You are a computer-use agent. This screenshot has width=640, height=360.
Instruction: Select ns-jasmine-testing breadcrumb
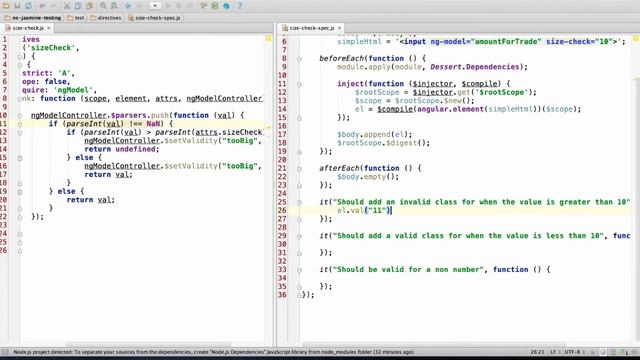(33, 18)
